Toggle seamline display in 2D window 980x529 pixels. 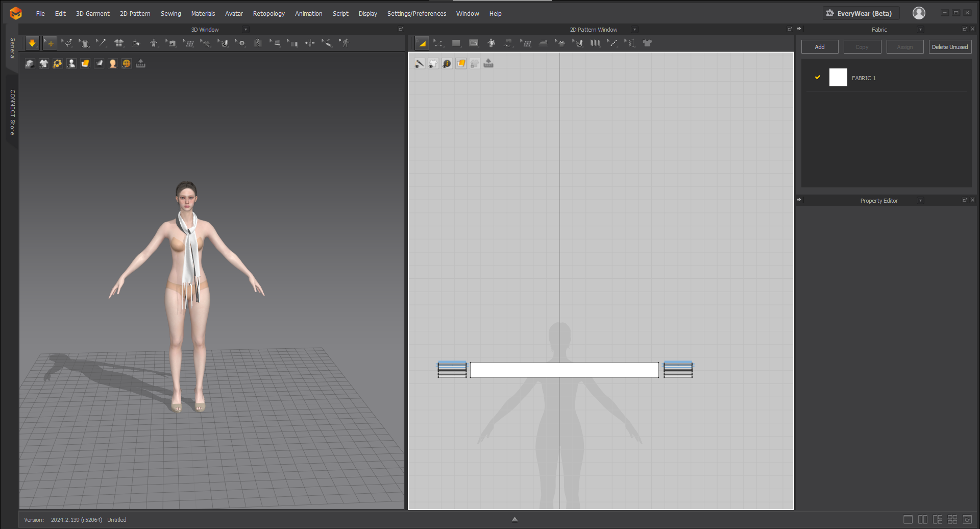point(420,63)
